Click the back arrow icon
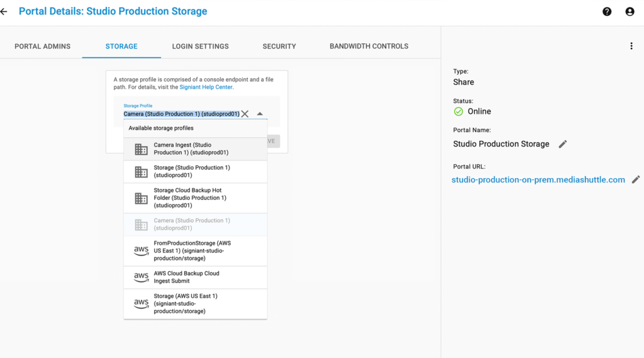644x358 pixels. coord(4,11)
